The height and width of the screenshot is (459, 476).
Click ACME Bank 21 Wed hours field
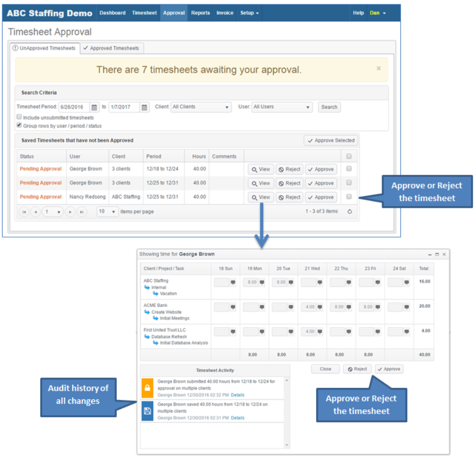309,307
